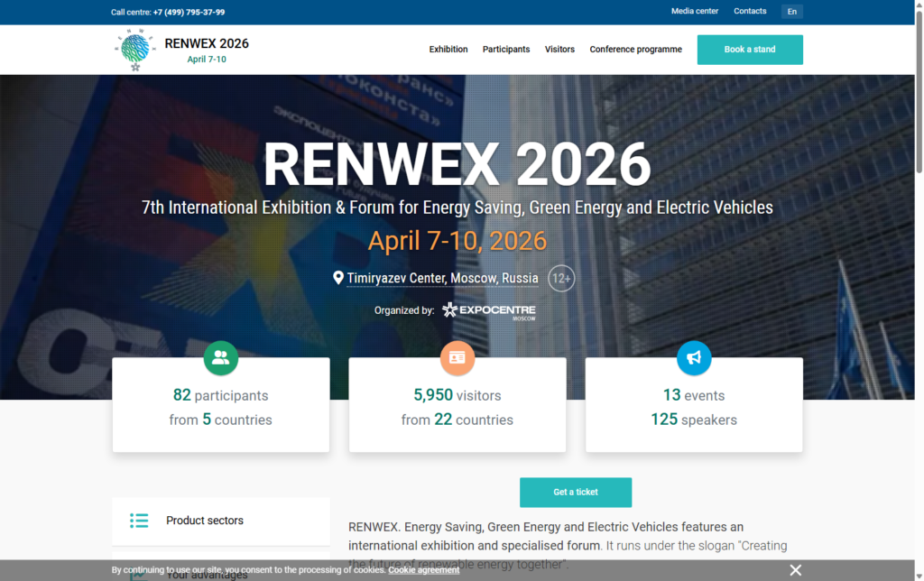The height and width of the screenshot is (581, 924).
Task: Select the green participants icon above exhibitor stats
Action: (x=221, y=358)
